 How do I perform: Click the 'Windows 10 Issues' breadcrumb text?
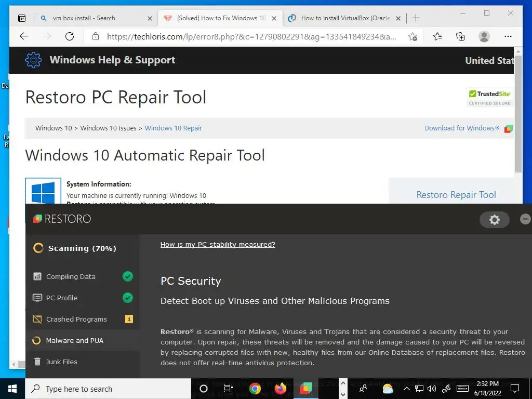pos(108,128)
